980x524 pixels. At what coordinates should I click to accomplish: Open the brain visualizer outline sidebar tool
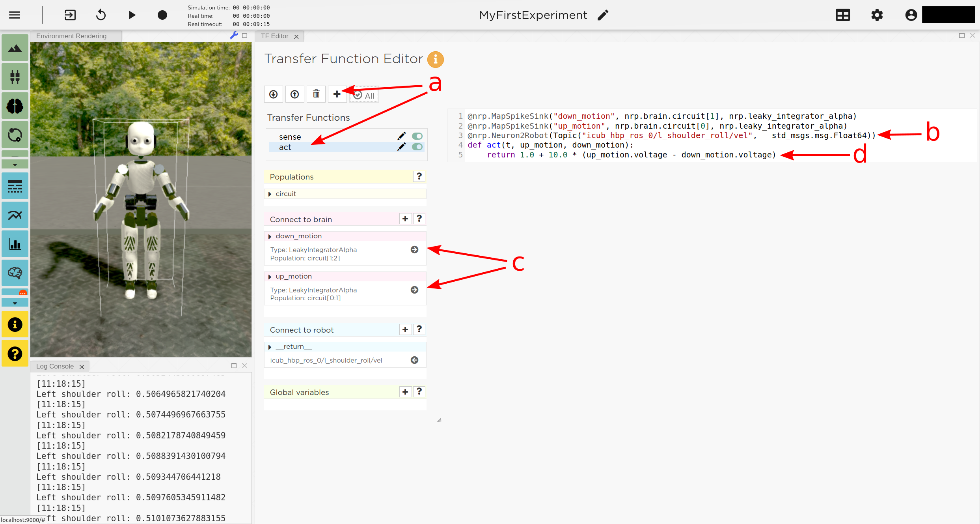point(15,273)
